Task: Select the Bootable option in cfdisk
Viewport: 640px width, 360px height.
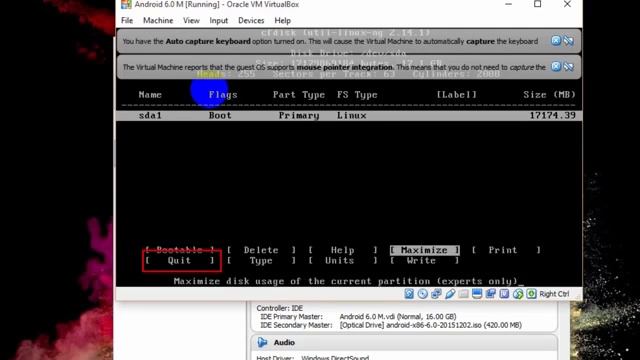Action: [180, 250]
